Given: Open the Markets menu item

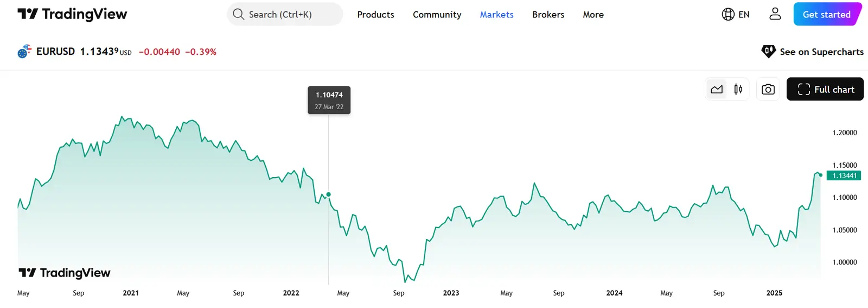Looking at the screenshot, I should 496,15.
